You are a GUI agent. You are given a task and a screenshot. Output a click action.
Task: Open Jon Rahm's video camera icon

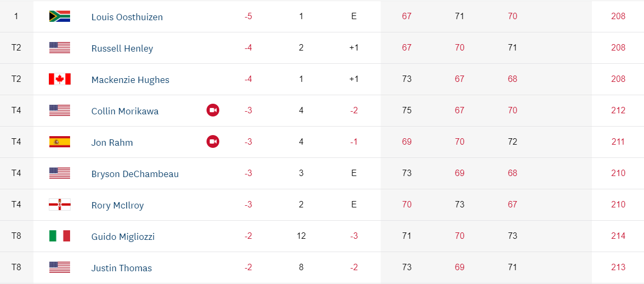pos(213,142)
